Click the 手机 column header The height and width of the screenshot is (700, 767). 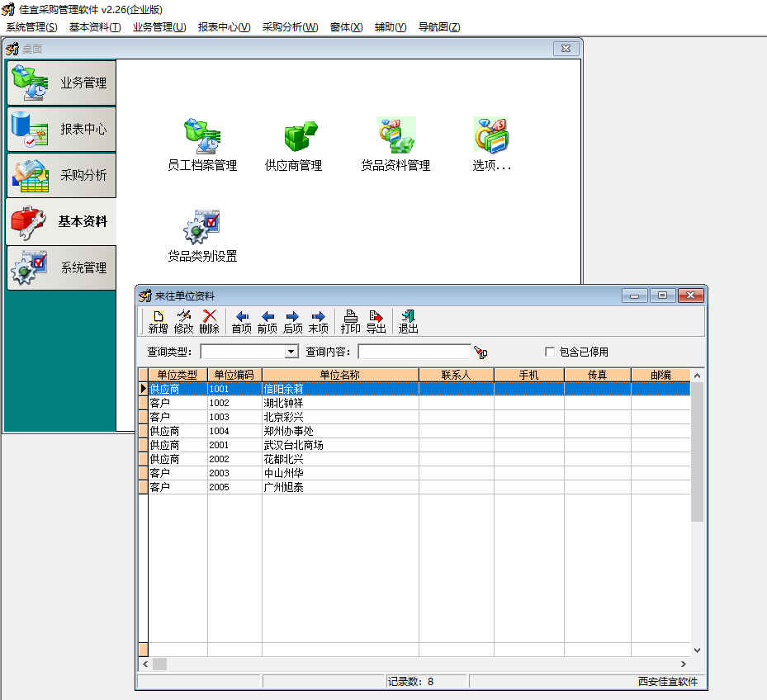click(529, 375)
